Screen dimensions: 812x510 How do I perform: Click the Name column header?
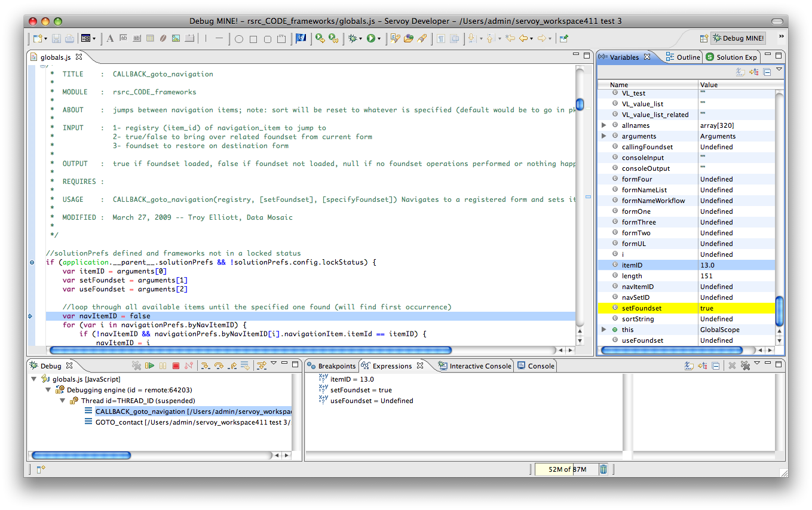pyautogui.click(x=648, y=85)
